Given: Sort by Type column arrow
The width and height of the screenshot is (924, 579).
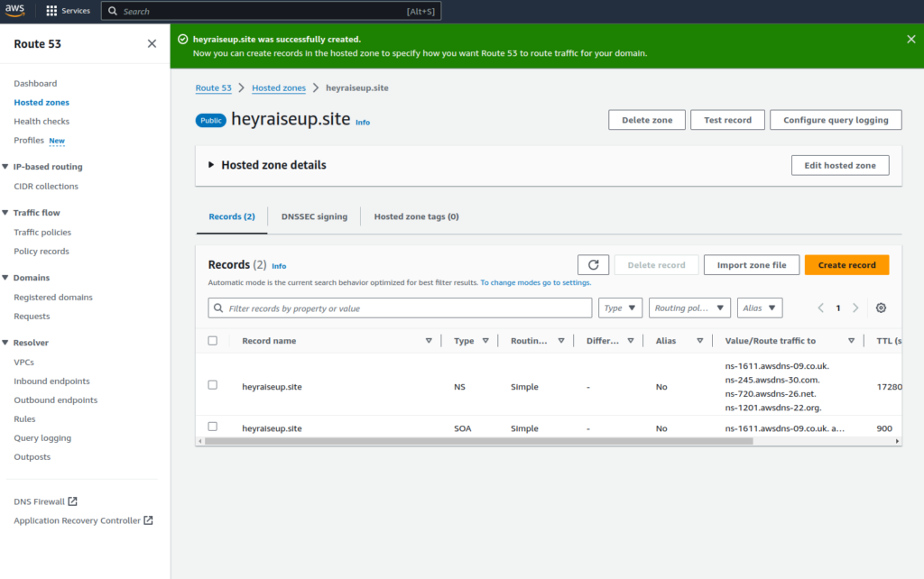Looking at the screenshot, I should coord(485,340).
